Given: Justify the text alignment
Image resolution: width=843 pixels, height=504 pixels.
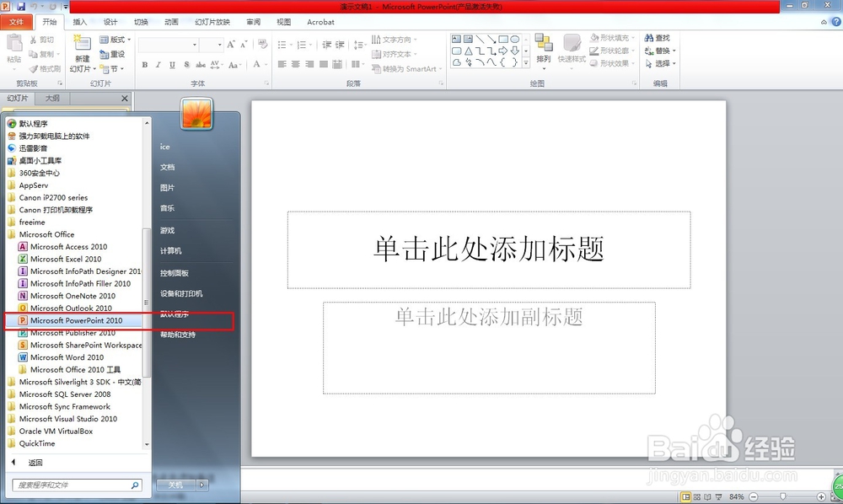Looking at the screenshot, I should (323, 64).
